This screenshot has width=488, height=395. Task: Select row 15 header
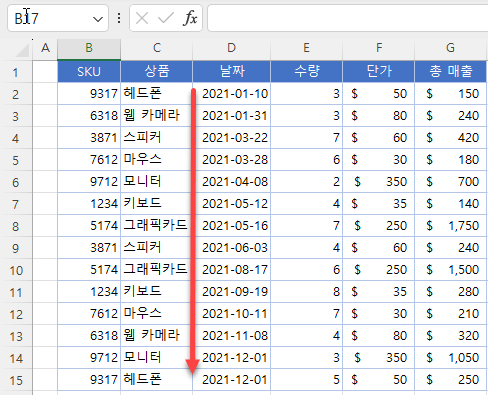[x=16, y=380]
